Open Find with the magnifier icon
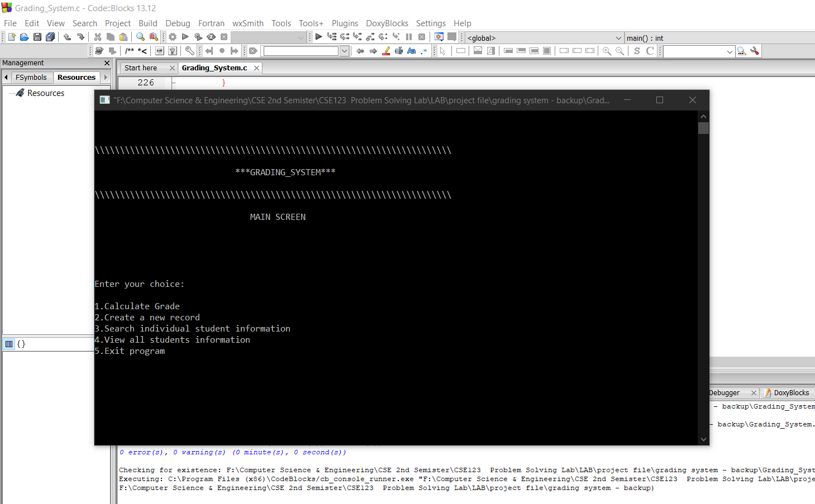The height and width of the screenshot is (504, 815). [140, 37]
